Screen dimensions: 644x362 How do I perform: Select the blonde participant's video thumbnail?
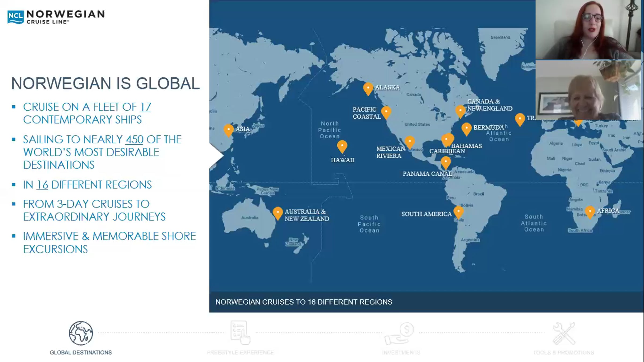(588, 90)
